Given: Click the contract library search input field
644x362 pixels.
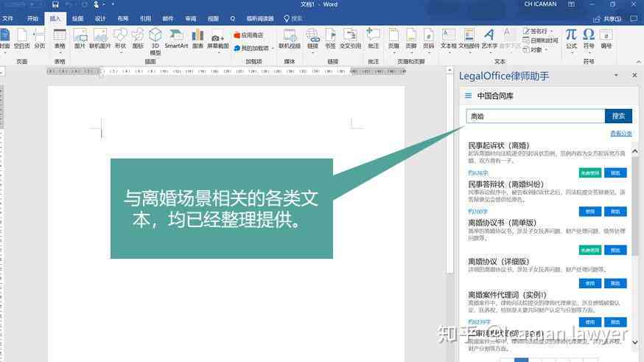Looking at the screenshot, I should [535, 116].
